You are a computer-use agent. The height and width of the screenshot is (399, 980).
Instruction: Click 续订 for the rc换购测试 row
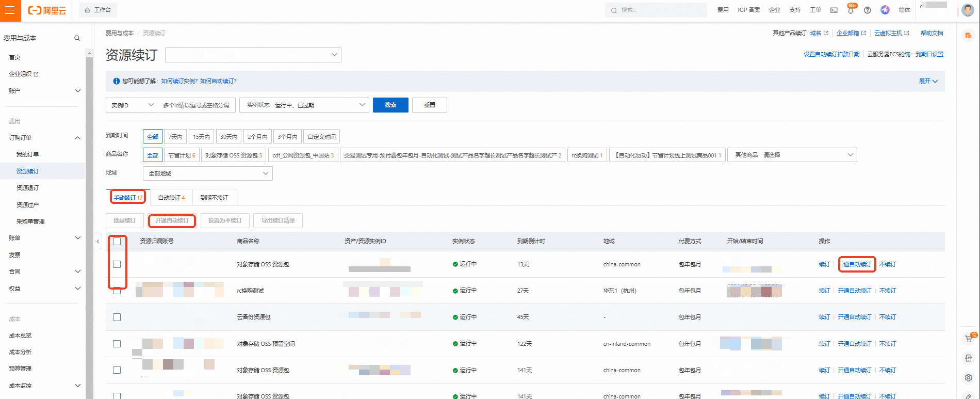[824, 291]
